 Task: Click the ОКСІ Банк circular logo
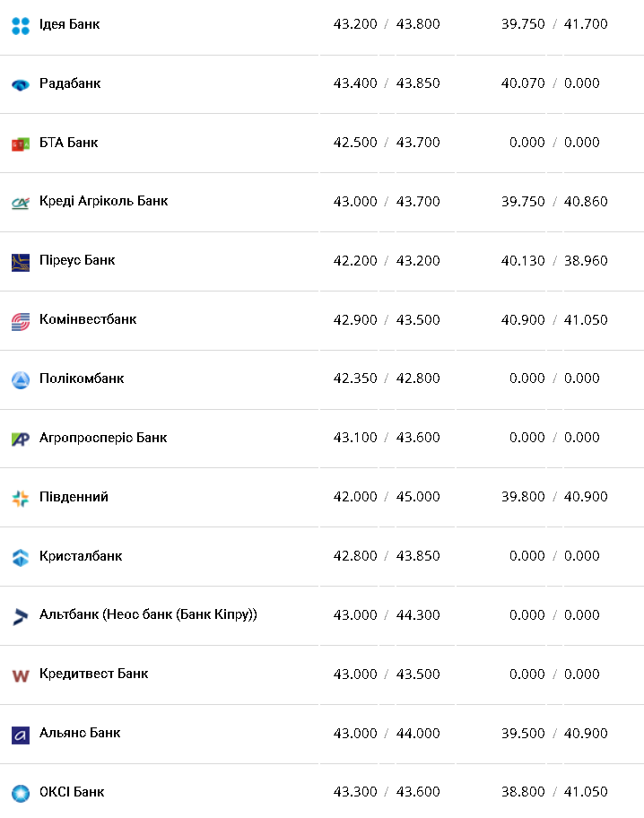pos(21,794)
